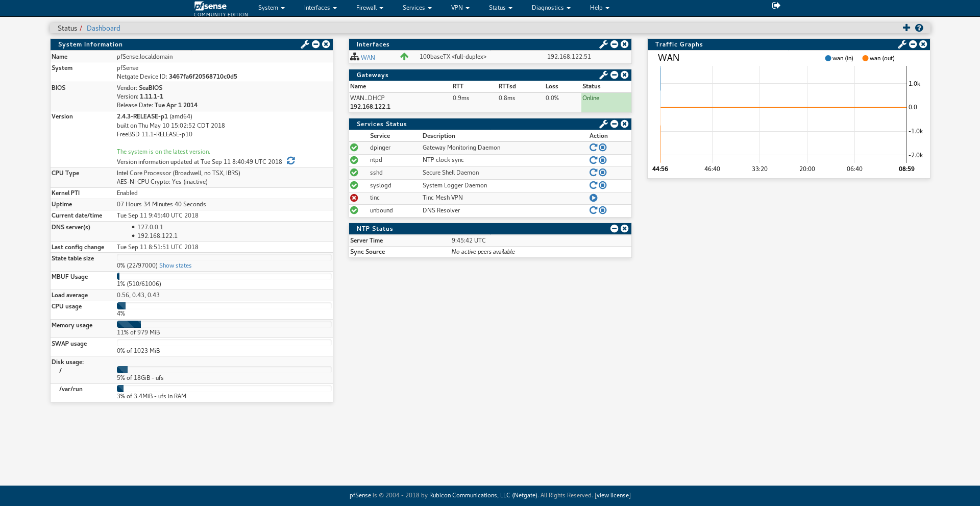Click the WAN traffic graph area

point(783,114)
